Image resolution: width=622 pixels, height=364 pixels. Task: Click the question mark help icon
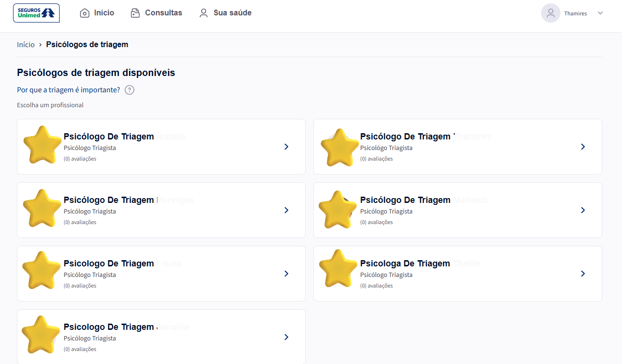tap(129, 90)
